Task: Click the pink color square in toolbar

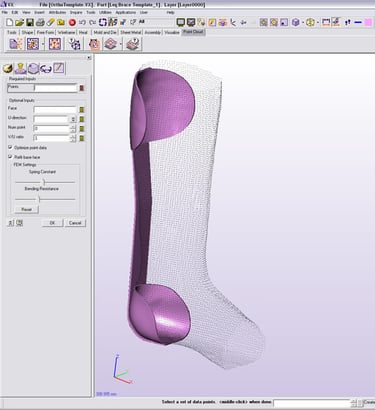Action: (368, 22)
